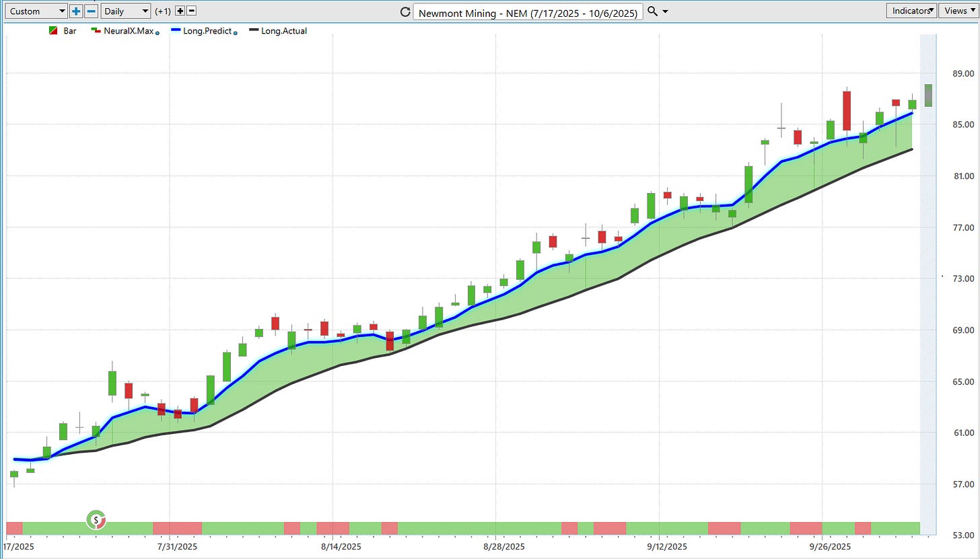Click the Bar legend color icon
Viewport: 980px width, 559px height.
pos(54,31)
